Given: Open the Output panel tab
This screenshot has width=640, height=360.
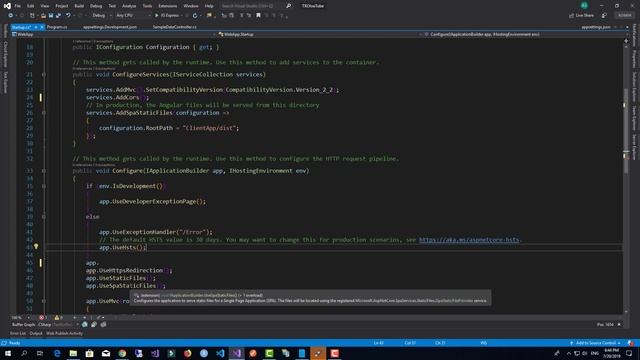Looking at the screenshot, I should coord(36,333).
